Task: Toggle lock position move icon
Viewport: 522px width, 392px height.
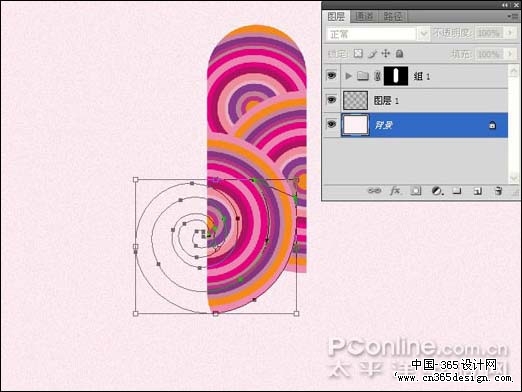Action: [386, 53]
